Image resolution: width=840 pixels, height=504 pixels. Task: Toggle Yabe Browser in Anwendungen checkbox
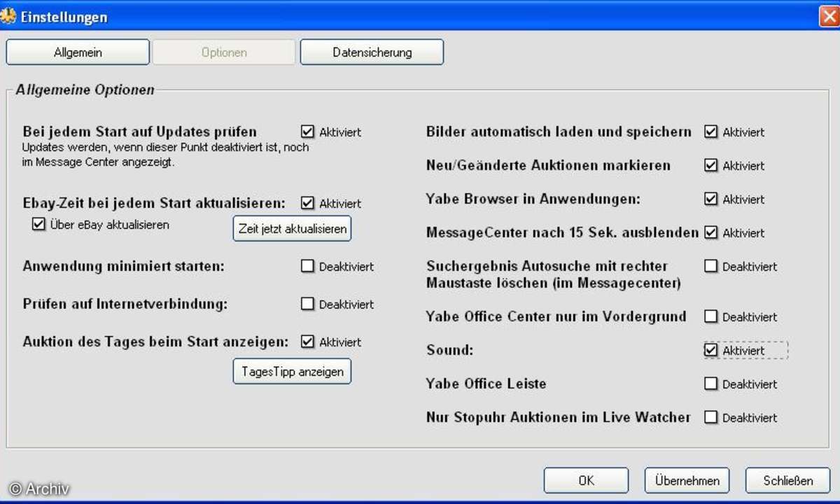click(711, 199)
